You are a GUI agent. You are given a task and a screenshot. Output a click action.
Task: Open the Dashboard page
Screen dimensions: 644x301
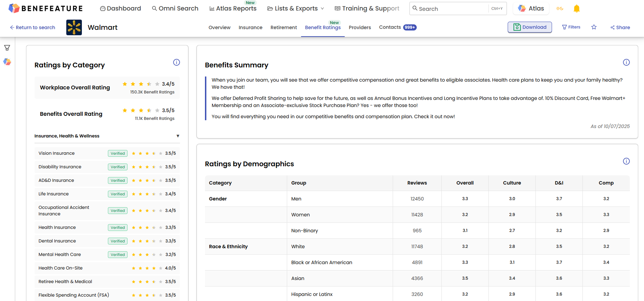pos(120,8)
